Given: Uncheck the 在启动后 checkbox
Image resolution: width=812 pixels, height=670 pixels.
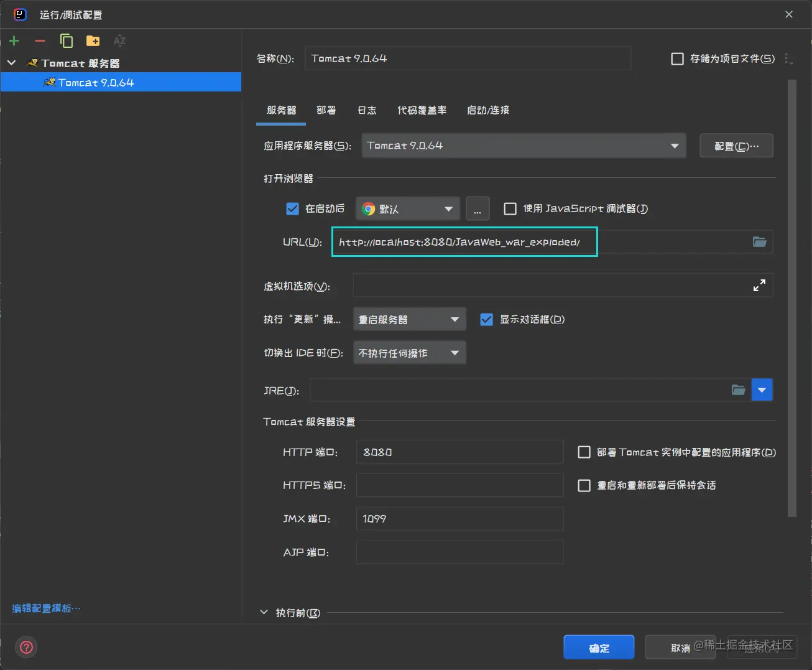Looking at the screenshot, I should [292, 209].
